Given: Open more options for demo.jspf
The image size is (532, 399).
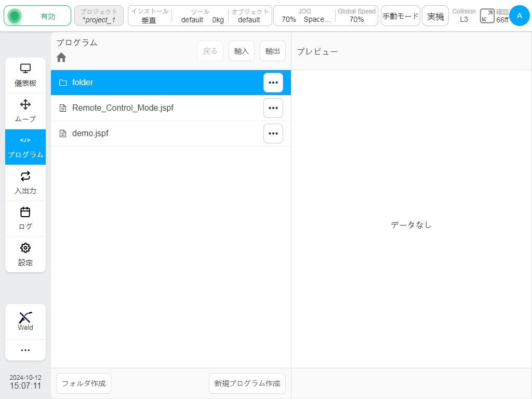Looking at the screenshot, I should (273, 134).
